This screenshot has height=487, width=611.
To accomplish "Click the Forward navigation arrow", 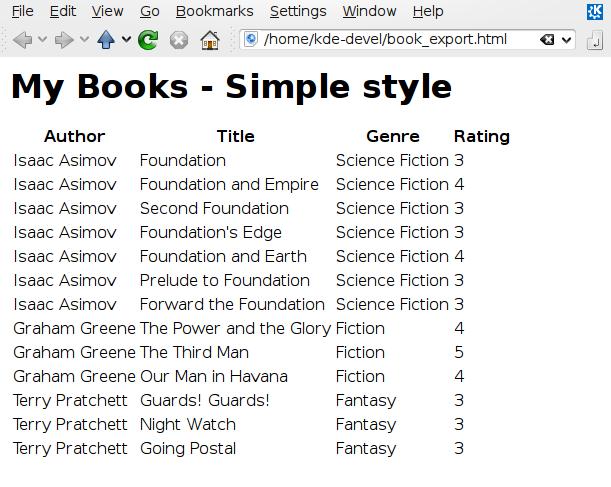I will (64, 40).
